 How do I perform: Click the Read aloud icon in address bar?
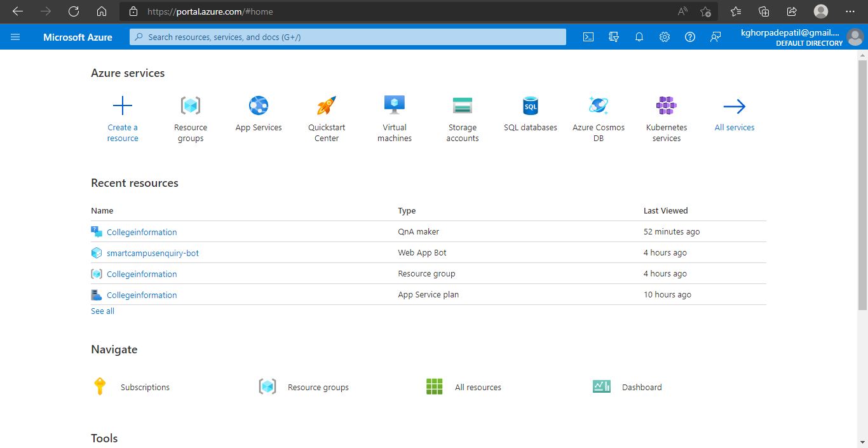pos(682,11)
